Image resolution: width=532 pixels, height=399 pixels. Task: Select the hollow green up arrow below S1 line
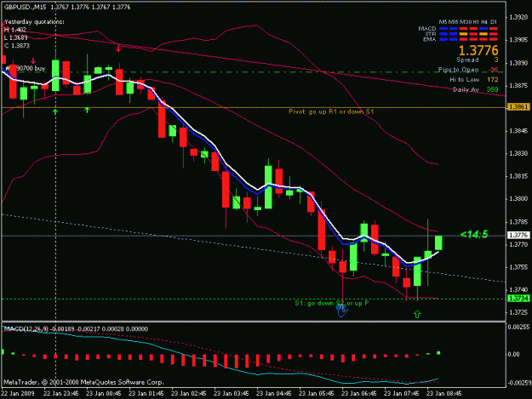click(417, 314)
